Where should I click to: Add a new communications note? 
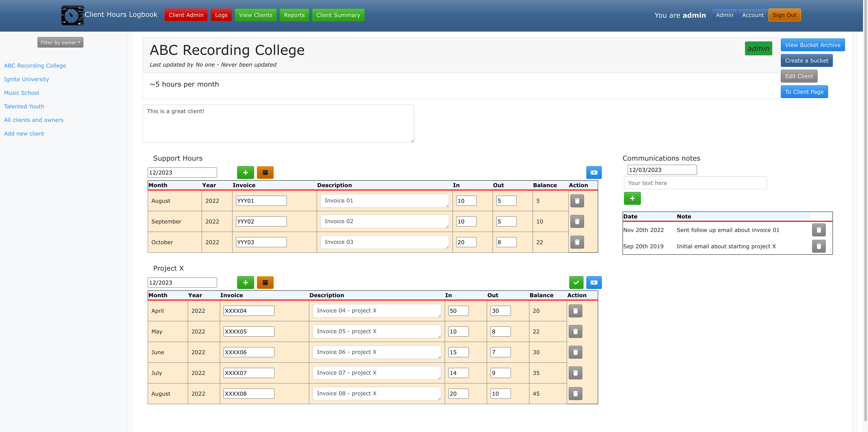(632, 198)
